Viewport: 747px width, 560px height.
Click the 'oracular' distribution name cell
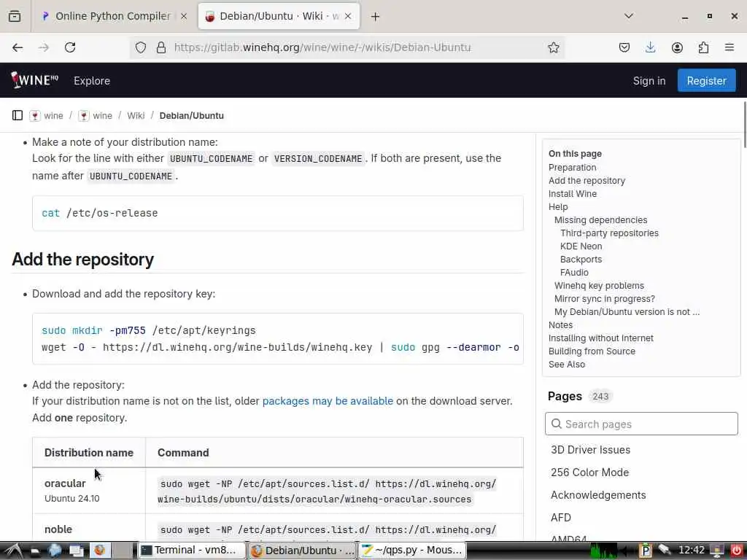coord(88,491)
